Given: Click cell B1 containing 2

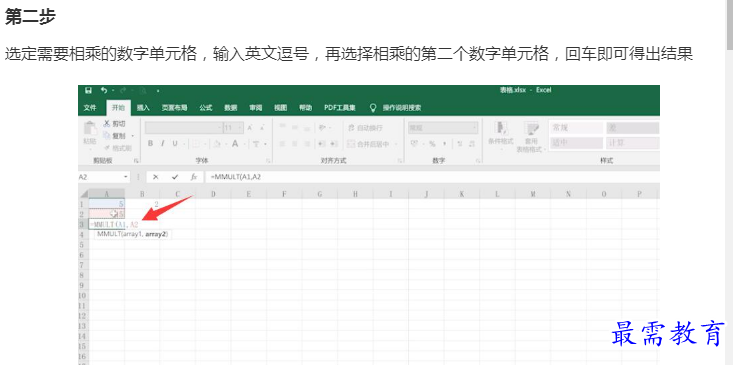Looking at the screenshot, I should coord(142,203).
